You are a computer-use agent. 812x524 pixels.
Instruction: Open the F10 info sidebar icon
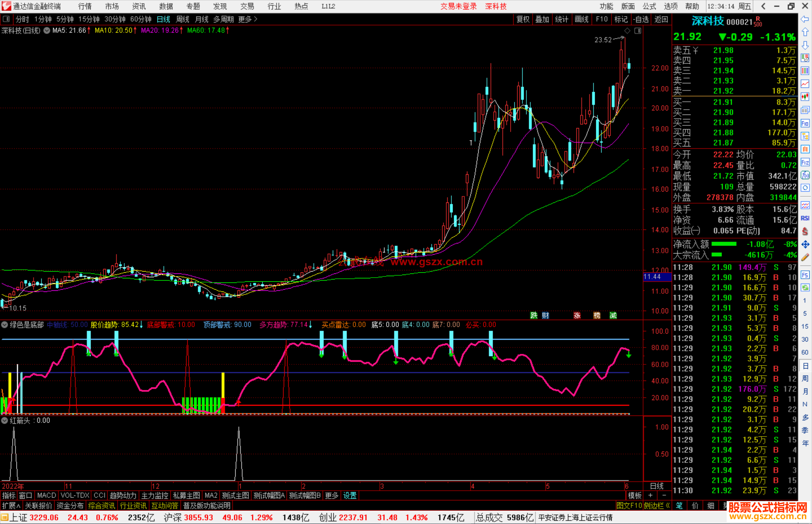[x=805, y=123]
